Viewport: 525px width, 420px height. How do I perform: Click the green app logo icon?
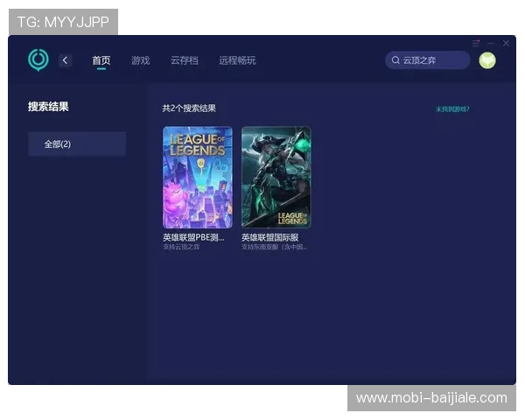click(38, 59)
